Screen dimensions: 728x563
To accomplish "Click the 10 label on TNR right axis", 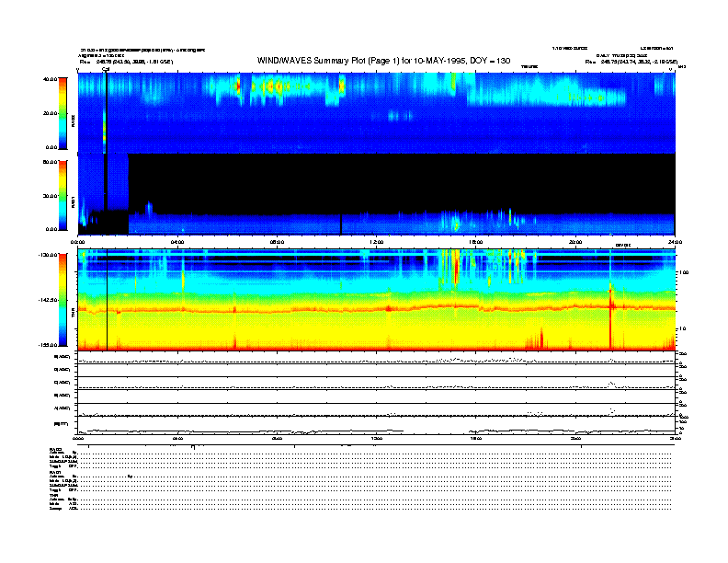I will [685, 329].
